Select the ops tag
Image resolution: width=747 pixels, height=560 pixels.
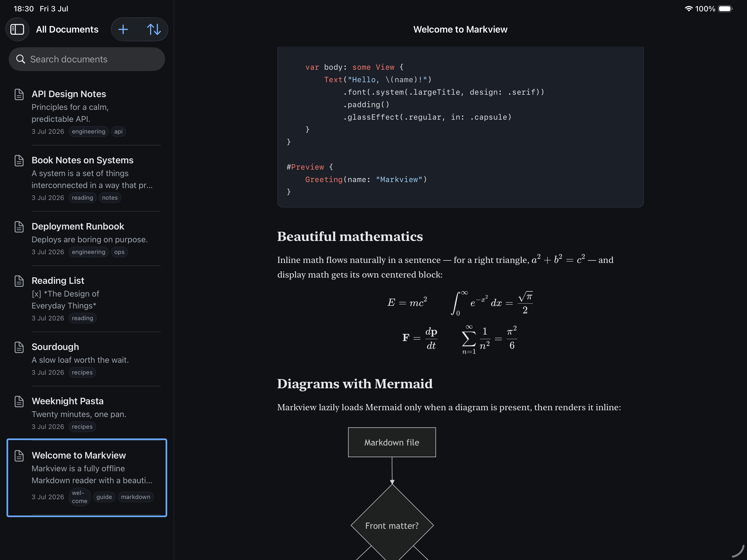pyautogui.click(x=119, y=252)
